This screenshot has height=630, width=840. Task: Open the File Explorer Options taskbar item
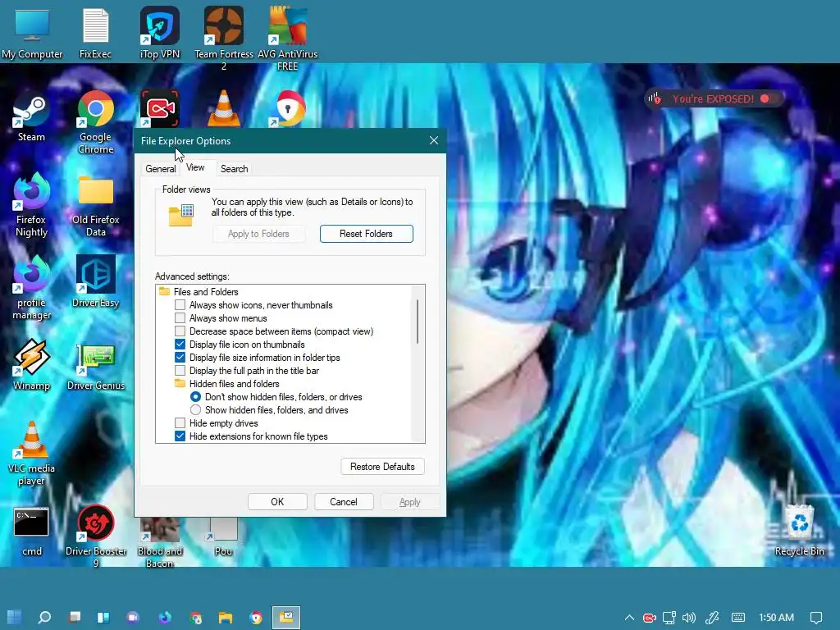point(286,617)
